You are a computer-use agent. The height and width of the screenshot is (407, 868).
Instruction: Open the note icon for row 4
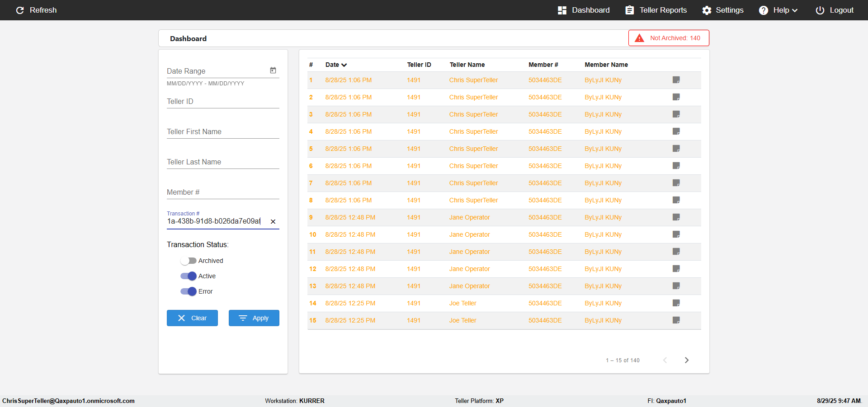click(676, 131)
